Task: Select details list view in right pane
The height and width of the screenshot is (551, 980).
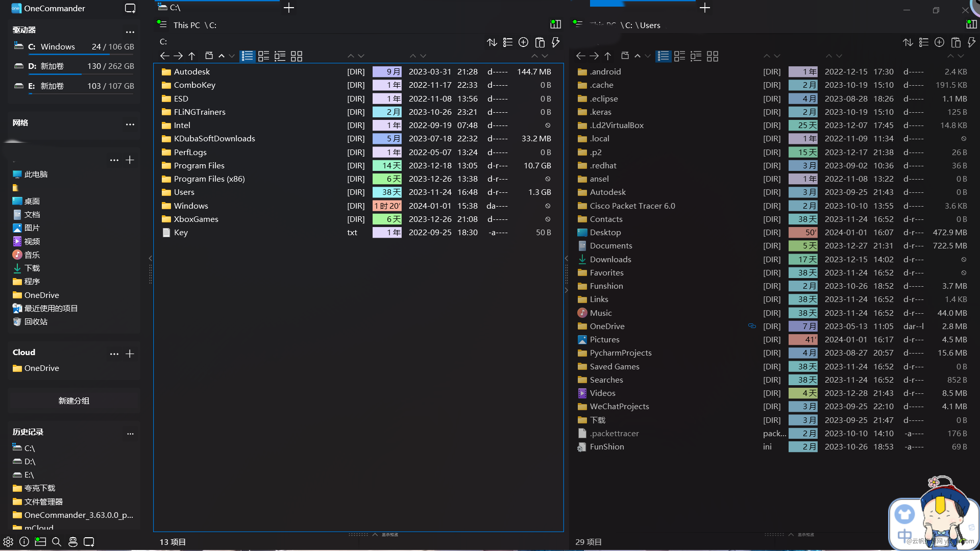Action: point(663,56)
